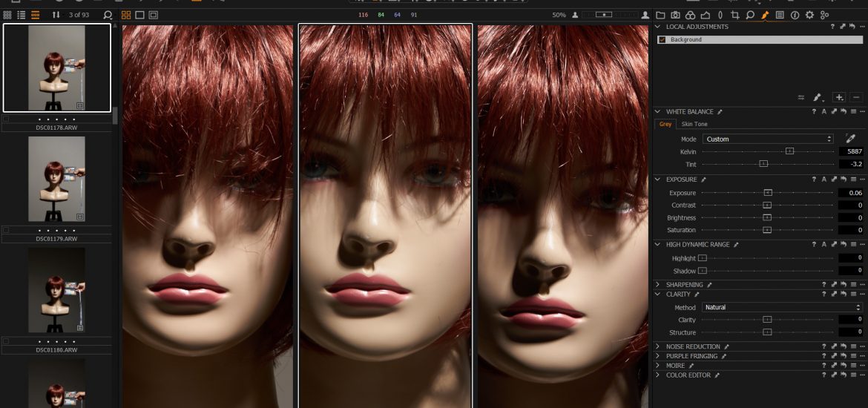Pick white balance with eyedropper icon
Viewport: 868px width, 408px height.
coord(850,139)
